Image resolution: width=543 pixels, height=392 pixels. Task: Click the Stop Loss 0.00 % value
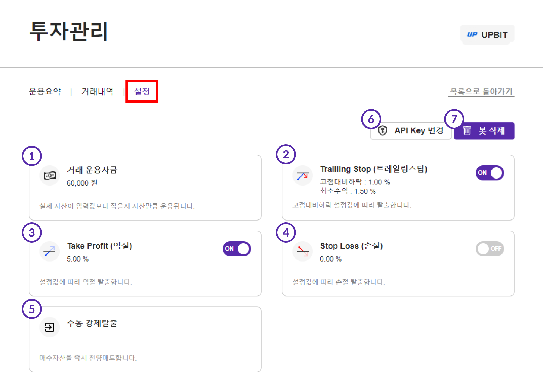[330, 259]
